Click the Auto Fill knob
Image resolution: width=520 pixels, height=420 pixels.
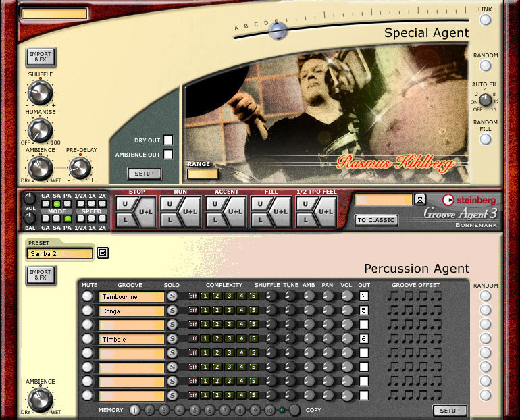pyautogui.click(x=486, y=99)
